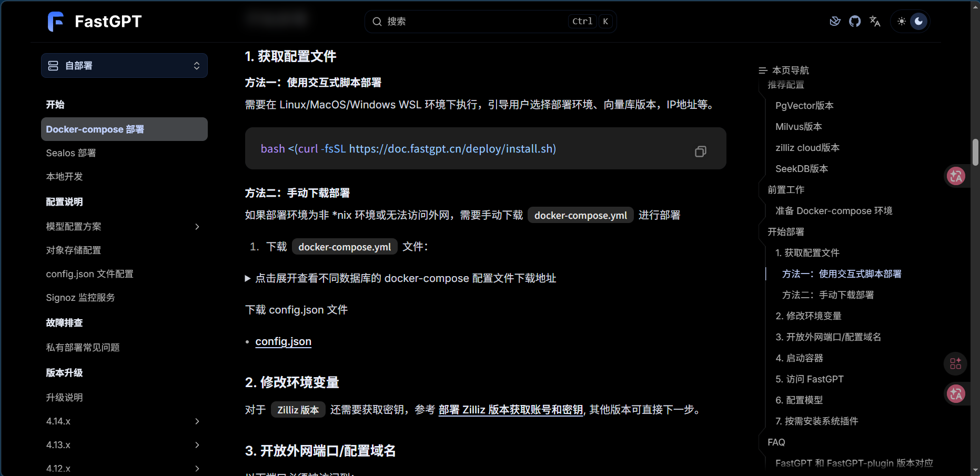980x476 pixels.
Task: Jump to FAQ in page navigation
Action: point(776,442)
